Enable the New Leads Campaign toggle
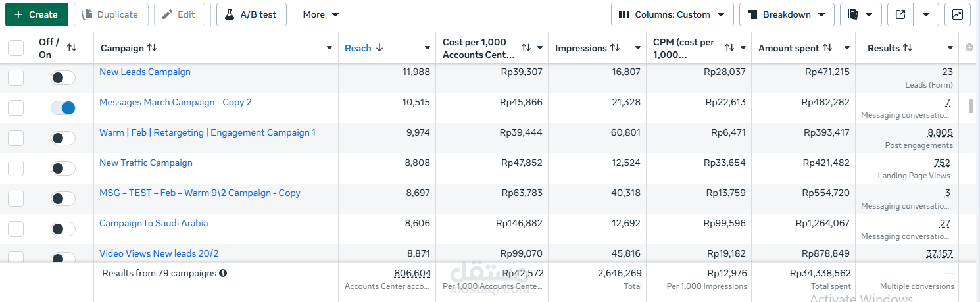Image resolution: width=980 pixels, height=302 pixels. [x=63, y=78]
